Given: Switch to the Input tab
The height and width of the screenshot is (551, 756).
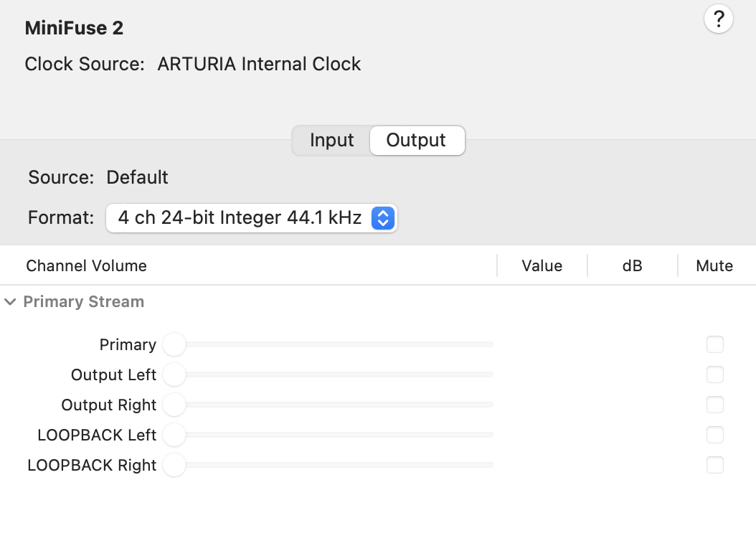Looking at the screenshot, I should tap(331, 141).
